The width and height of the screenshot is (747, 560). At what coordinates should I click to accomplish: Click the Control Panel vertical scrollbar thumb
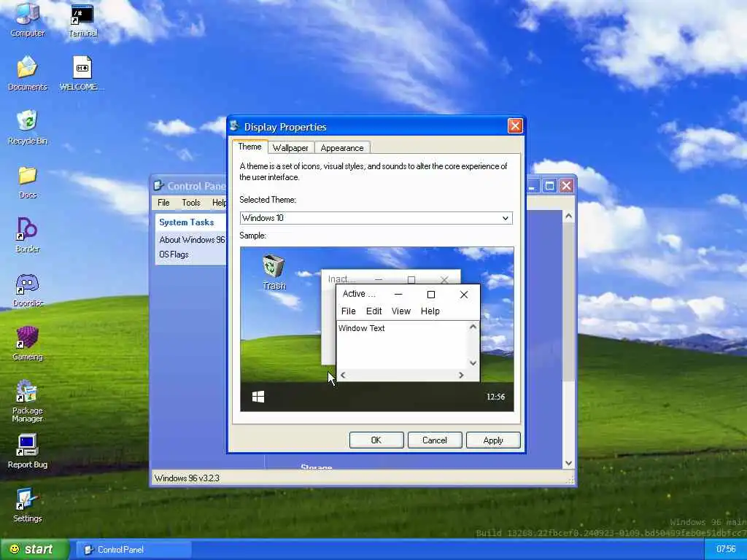[568, 302]
